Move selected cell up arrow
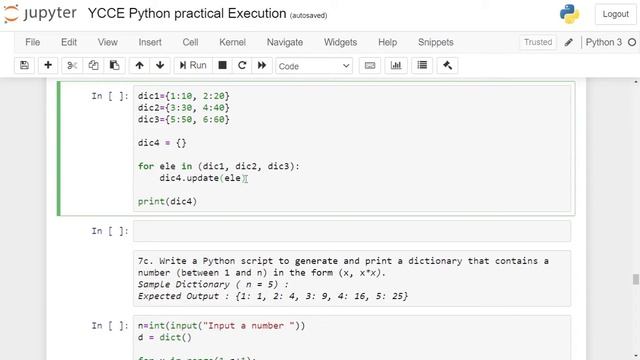 (x=140, y=65)
